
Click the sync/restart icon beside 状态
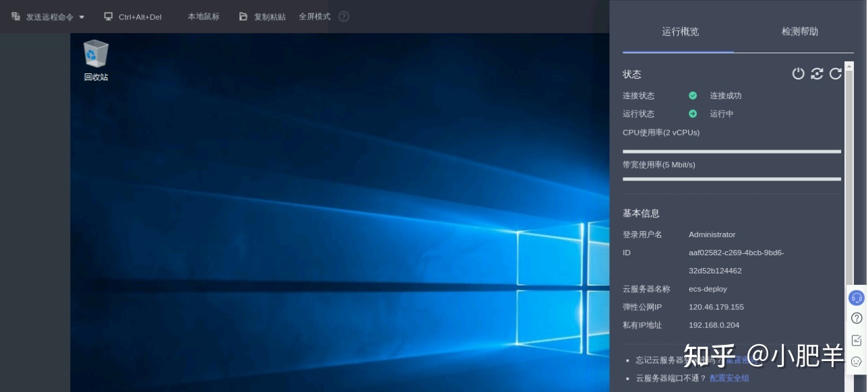[817, 74]
